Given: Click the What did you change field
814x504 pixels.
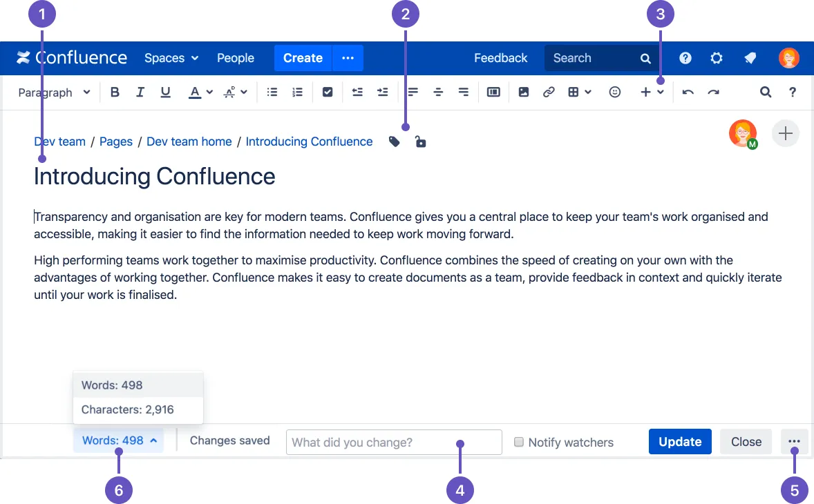Looking at the screenshot, I should coord(393,443).
